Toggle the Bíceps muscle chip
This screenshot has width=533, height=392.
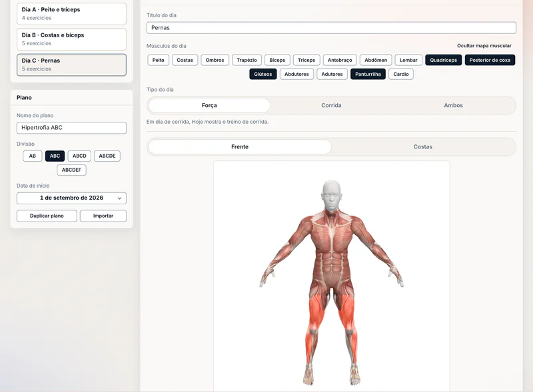point(277,60)
